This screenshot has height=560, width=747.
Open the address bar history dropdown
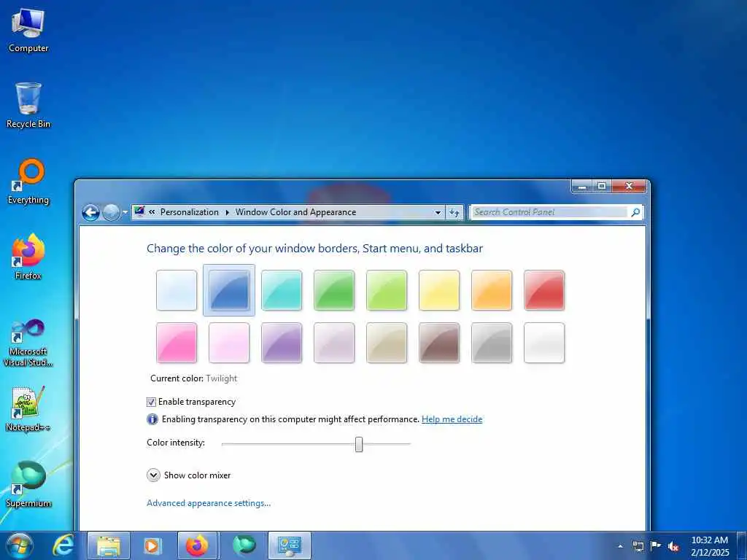pos(438,212)
